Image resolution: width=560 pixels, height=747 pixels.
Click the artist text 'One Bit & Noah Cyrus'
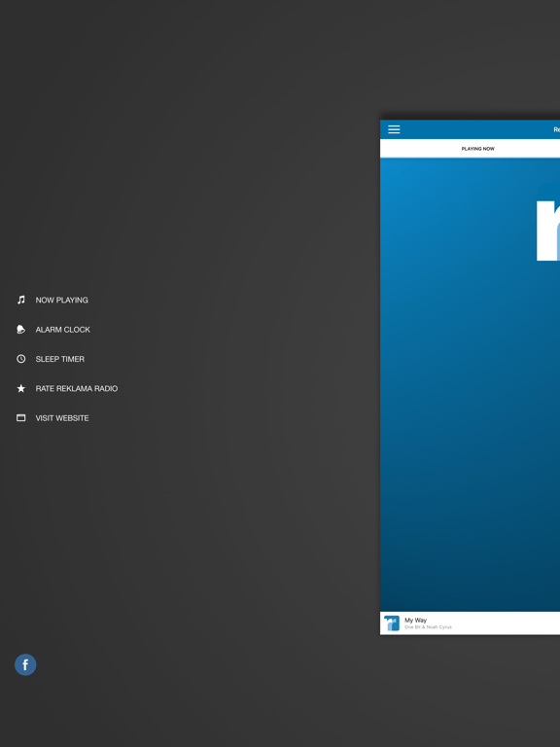(428, 627)
